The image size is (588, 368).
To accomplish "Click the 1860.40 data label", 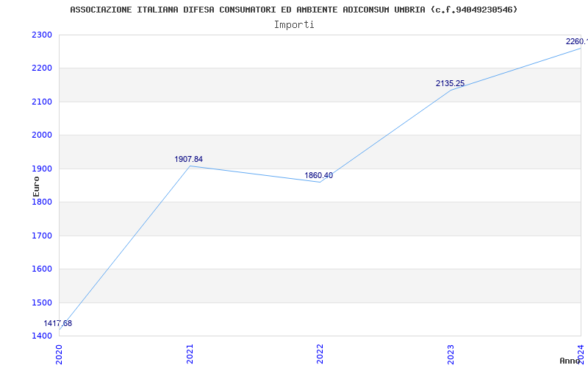I will [318, 175].
